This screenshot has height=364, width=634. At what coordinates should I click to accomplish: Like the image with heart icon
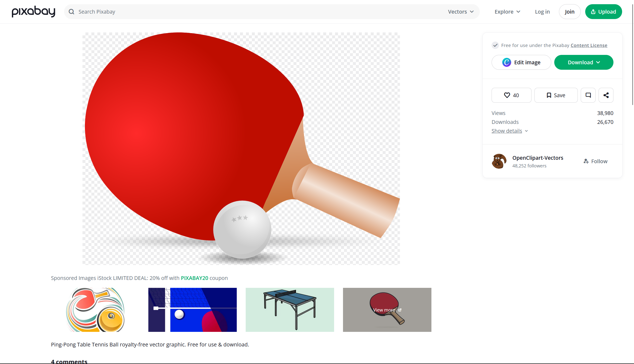point(511,95)
